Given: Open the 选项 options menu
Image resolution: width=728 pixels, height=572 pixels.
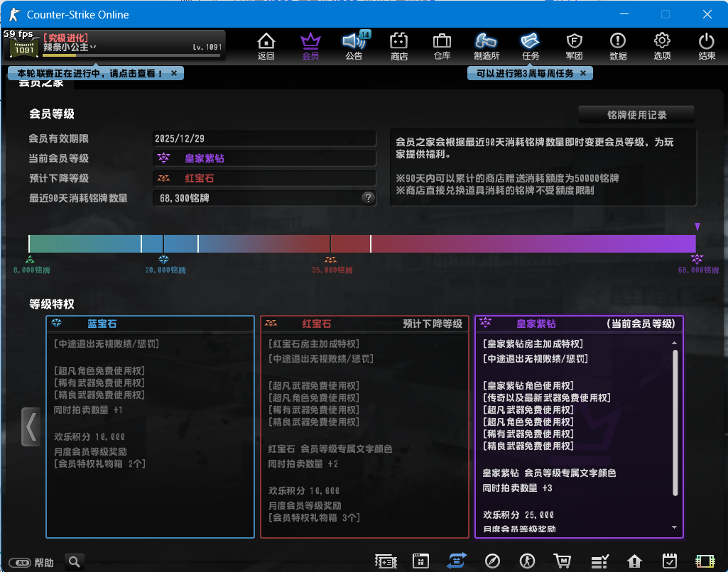Looking at the screenshot, I should pos(662,46).
